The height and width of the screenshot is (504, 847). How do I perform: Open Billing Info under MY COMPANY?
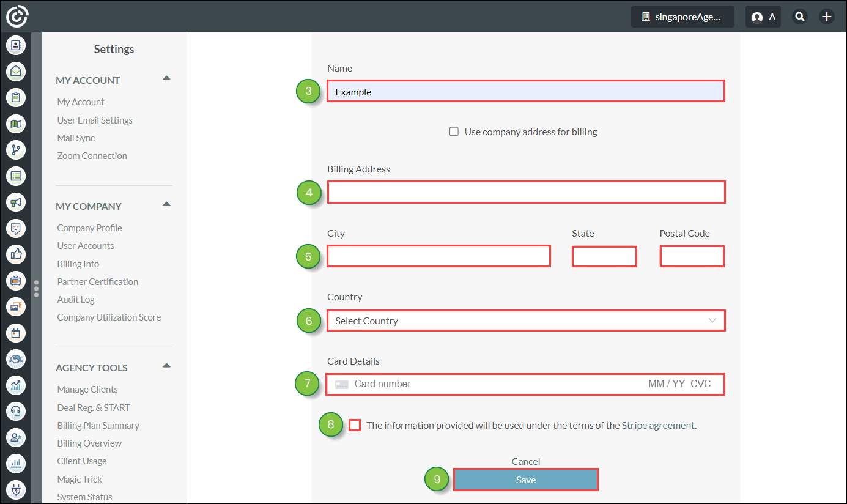click(x=78, y=264)
